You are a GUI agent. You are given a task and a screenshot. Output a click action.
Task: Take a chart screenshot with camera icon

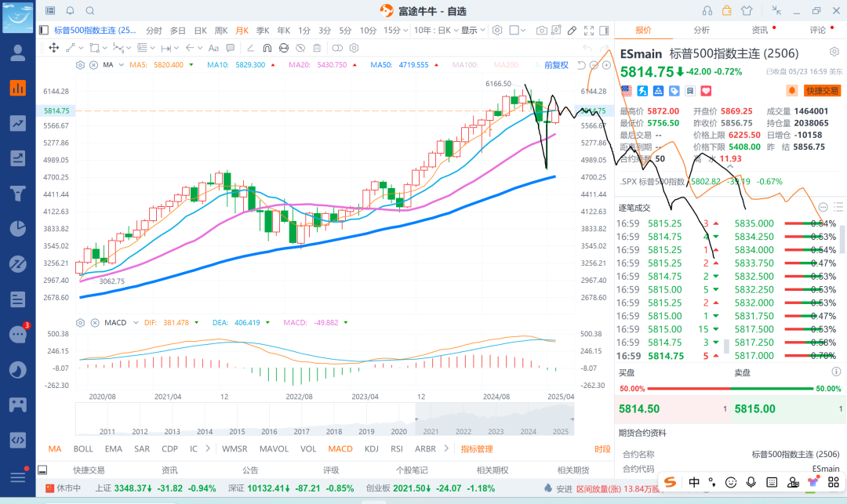tap(541, 31)
